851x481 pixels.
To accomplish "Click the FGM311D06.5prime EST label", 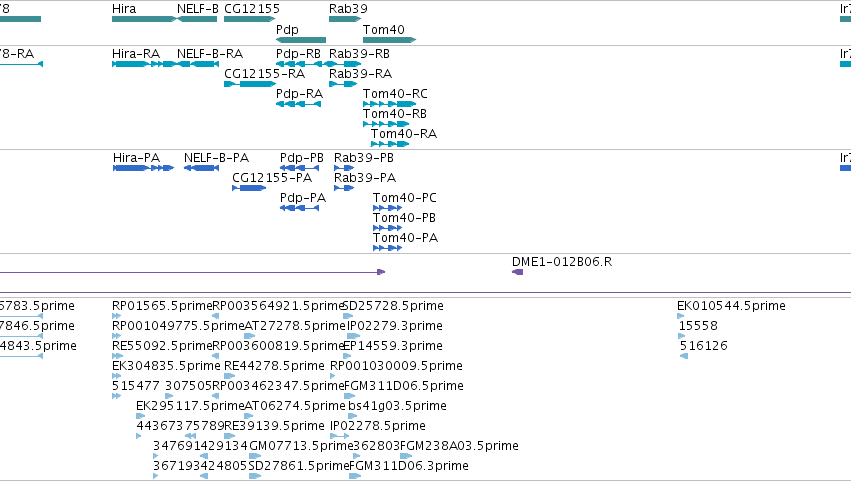I will 404,386.
